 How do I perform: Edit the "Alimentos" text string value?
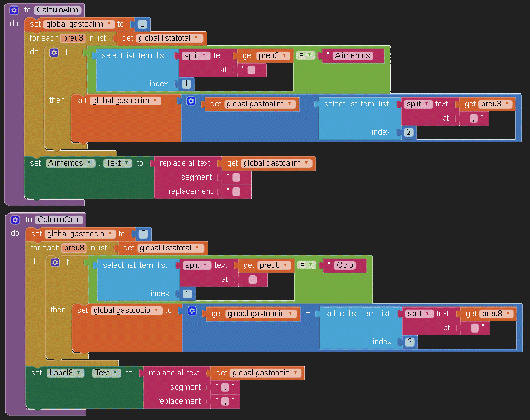(x=353, y=55)
